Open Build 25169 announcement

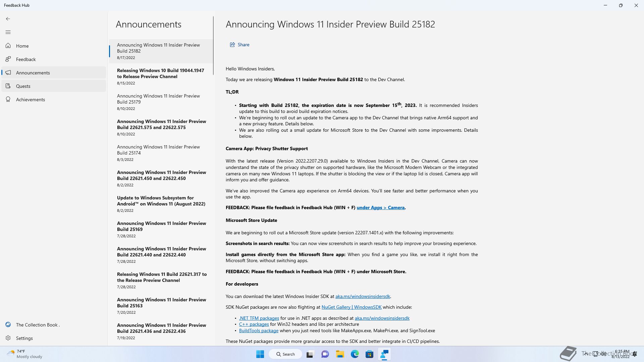click(161, 229)
